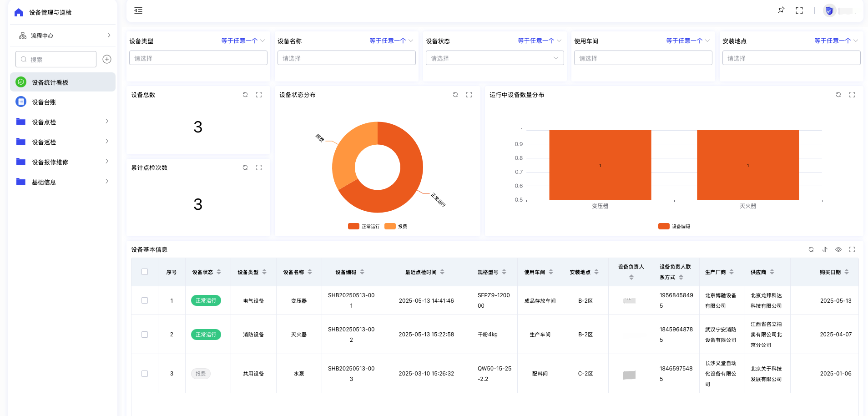Open 设备名称 filter condition dropdown

tap(391, 41)
